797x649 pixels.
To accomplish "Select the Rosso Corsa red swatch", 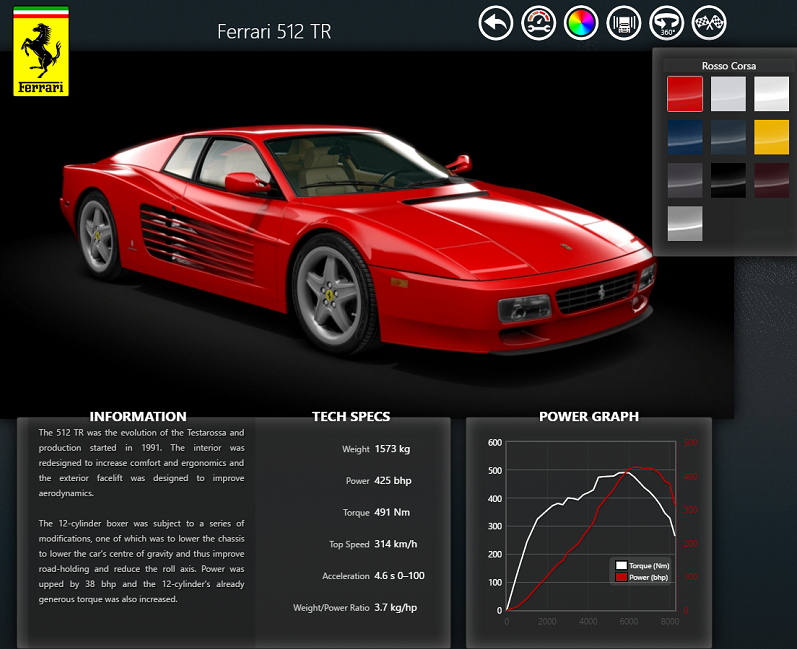I will pos(685,94).
